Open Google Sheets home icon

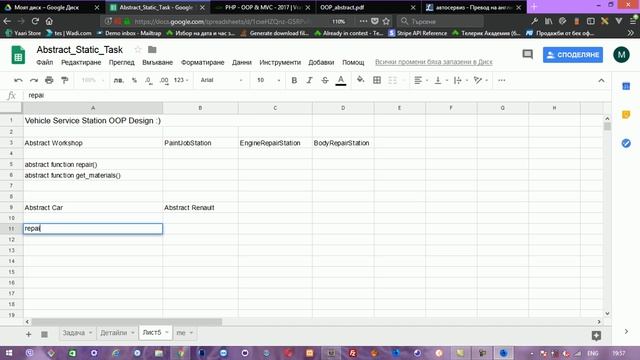18,55
